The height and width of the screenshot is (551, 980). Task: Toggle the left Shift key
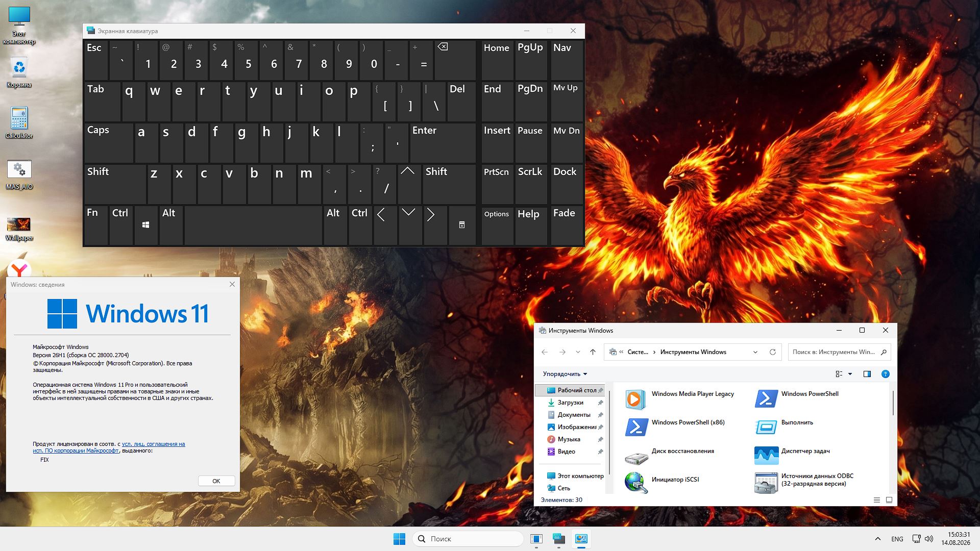pos(115,184)
